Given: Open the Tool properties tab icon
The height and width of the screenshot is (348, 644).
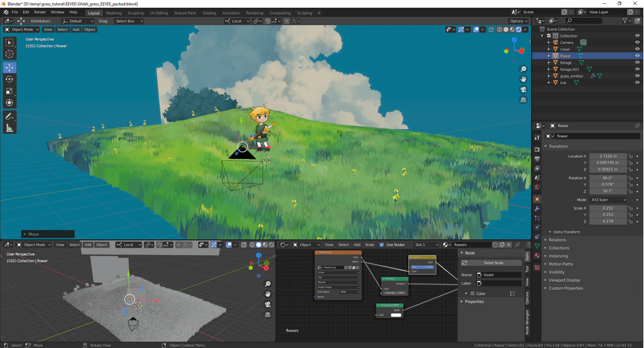Looking at the screenshot, I should 537,138.
